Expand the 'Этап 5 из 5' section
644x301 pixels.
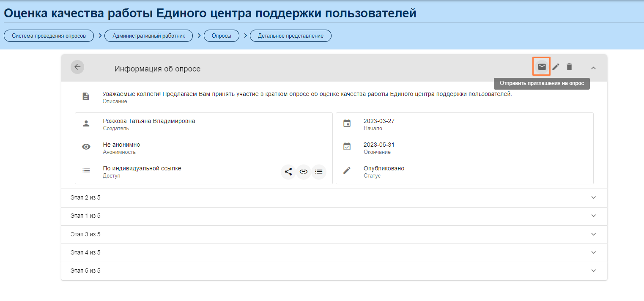(x=593, y=271)
